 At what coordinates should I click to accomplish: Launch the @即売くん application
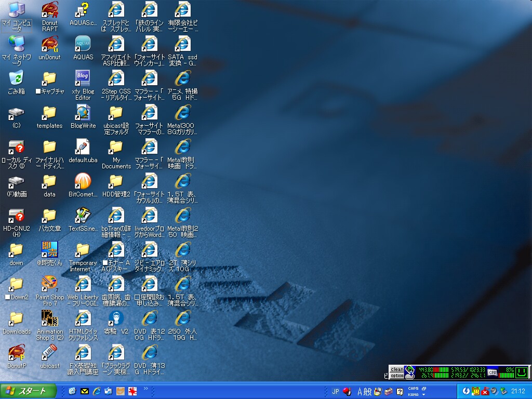click(49, 254)
